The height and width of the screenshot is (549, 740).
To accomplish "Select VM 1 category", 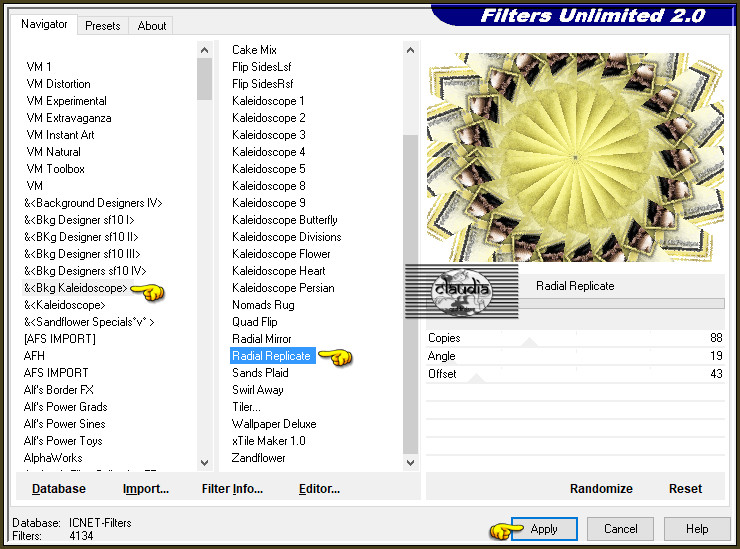I will click(x=39, y=67).
